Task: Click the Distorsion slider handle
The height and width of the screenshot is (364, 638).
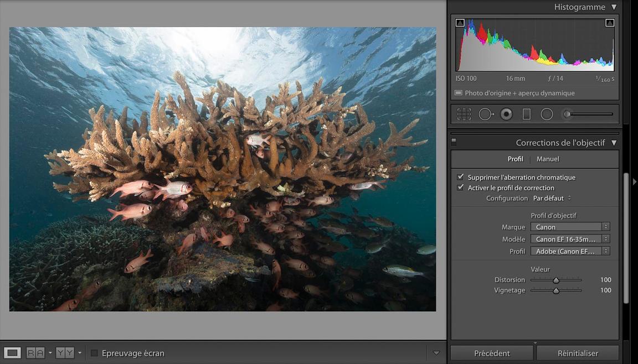Action: pos(556,280)
